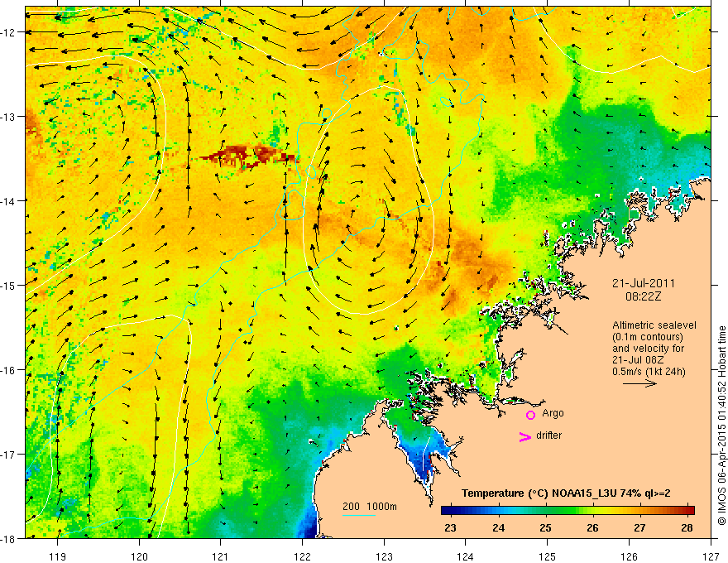Click the 0.5m/s velocity scale arrow
Image resolution: width=728 pixels, height=563 pixels.
639,383
